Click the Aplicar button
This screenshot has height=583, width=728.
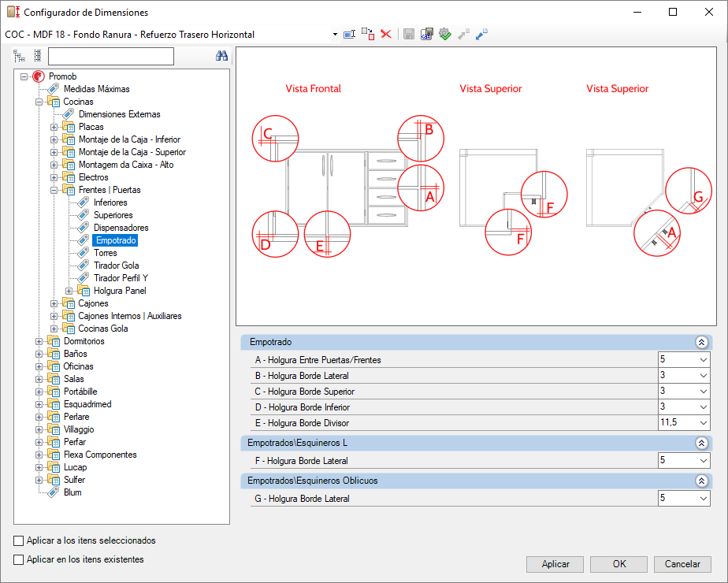click(555, 564)
